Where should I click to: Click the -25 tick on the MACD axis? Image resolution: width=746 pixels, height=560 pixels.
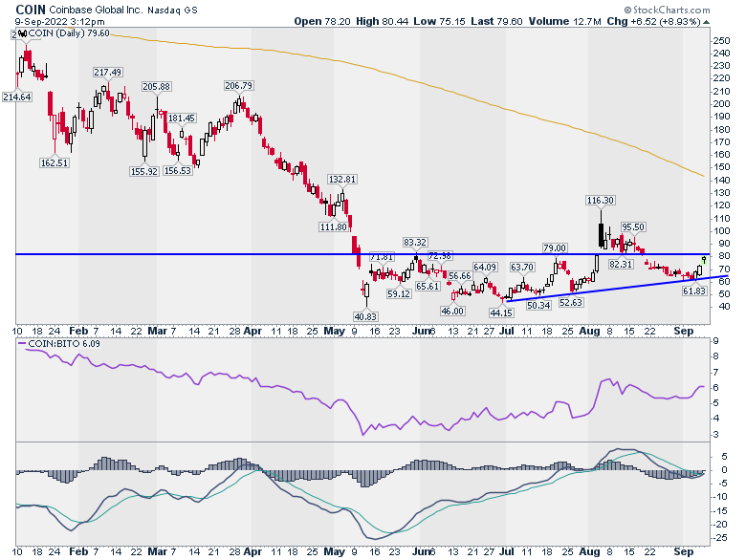tap(719, 538)
